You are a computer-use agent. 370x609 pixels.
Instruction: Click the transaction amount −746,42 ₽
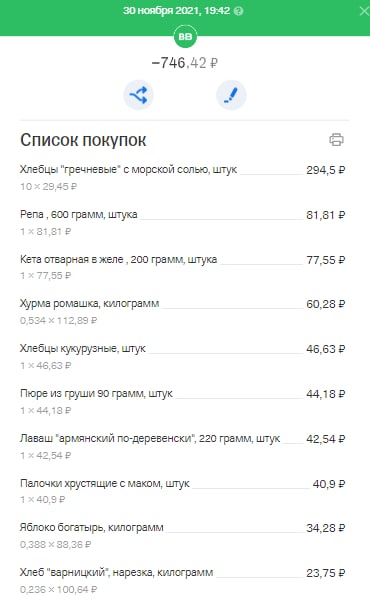coord(185,63)
